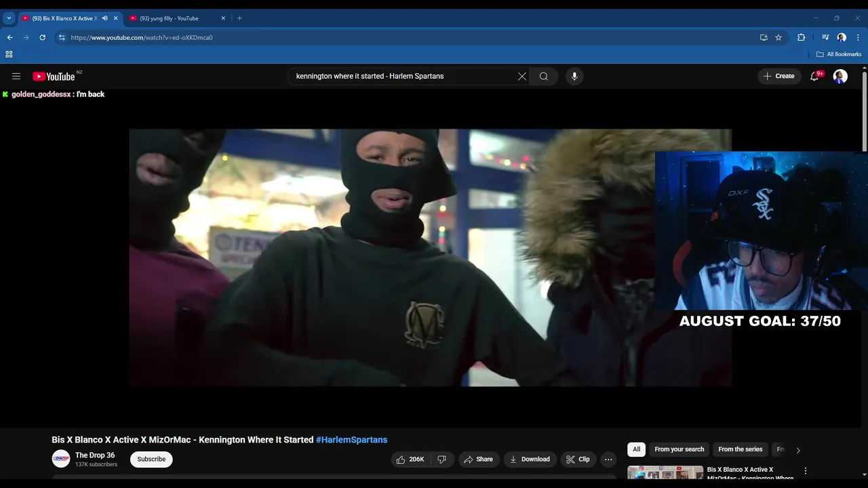Subscribe to The Drop 36
Viewport: 868px width, 488px height.
pyautogui.click(x=151, y=460)
